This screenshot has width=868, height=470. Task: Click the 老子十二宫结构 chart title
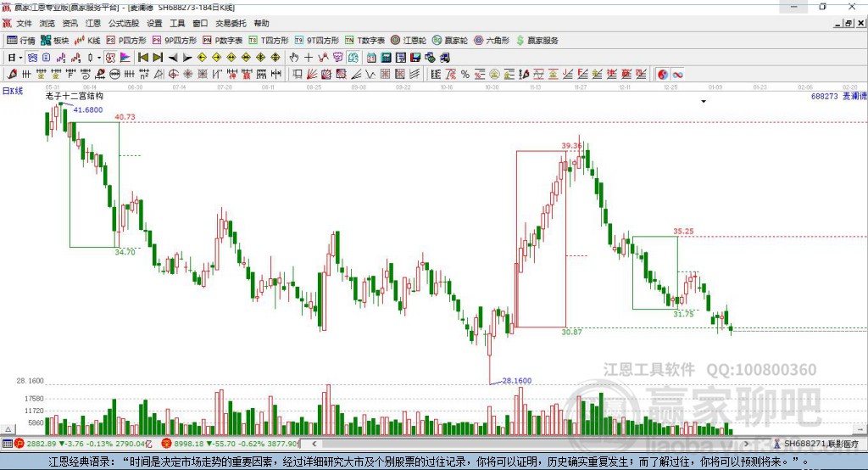click(75, 96)
